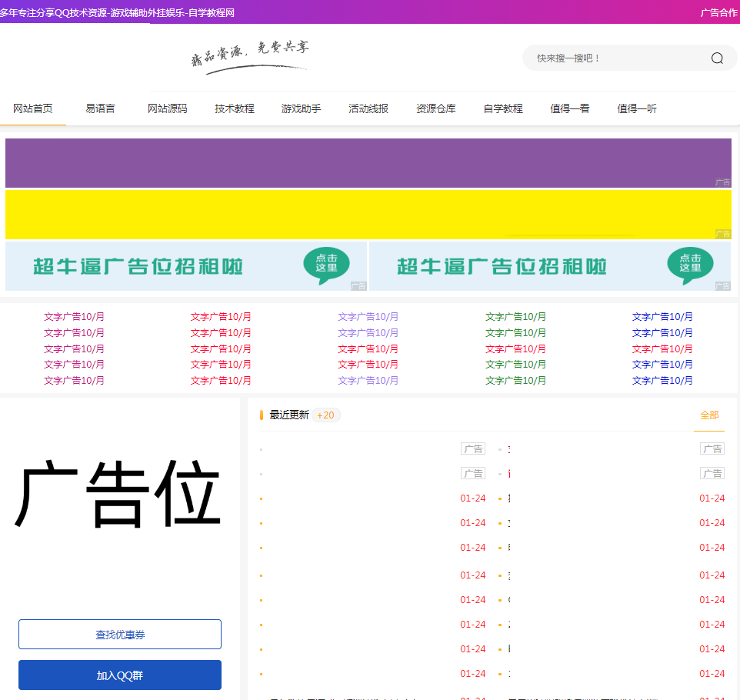Click the 点击这里 bubble on the right ad banner
740x700 pixels.
tap(688, 265)
